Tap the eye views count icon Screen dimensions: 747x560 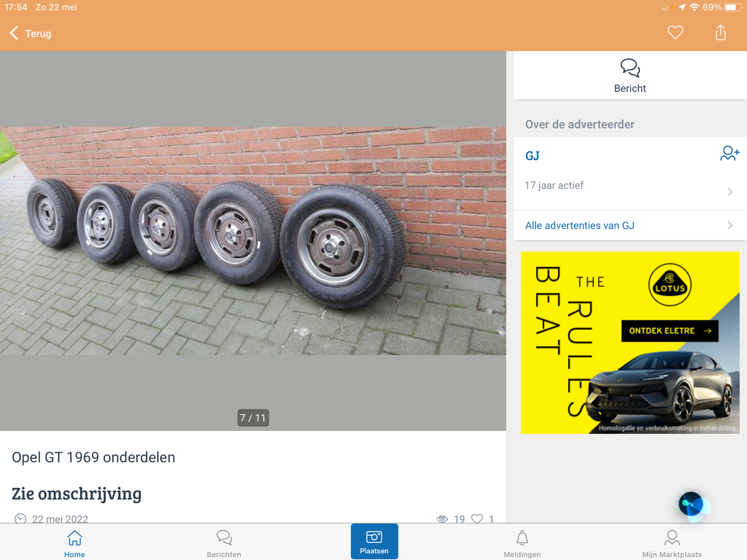pos(442,519)
